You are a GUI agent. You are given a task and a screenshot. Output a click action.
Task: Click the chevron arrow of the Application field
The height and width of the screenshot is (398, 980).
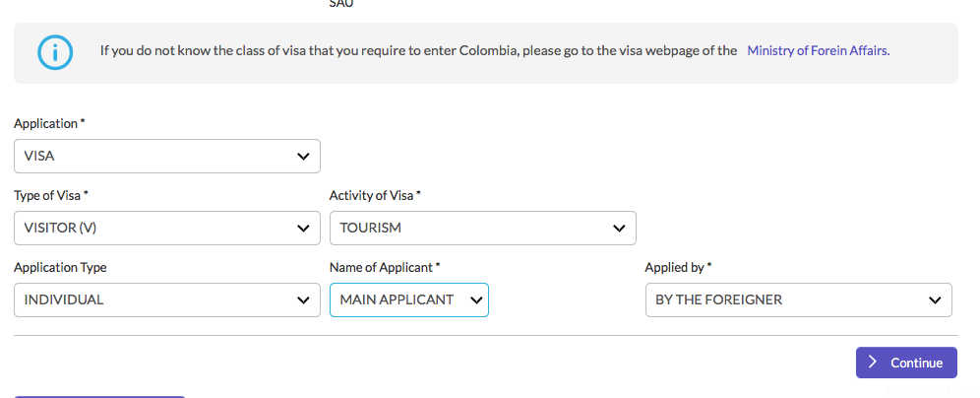(x=302, y=157)
